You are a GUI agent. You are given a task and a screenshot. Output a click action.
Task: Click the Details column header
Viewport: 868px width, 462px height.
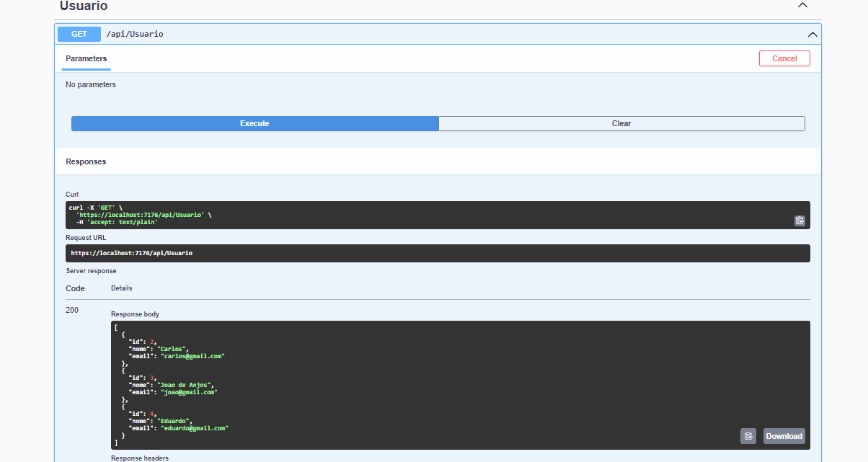(121, 288)
